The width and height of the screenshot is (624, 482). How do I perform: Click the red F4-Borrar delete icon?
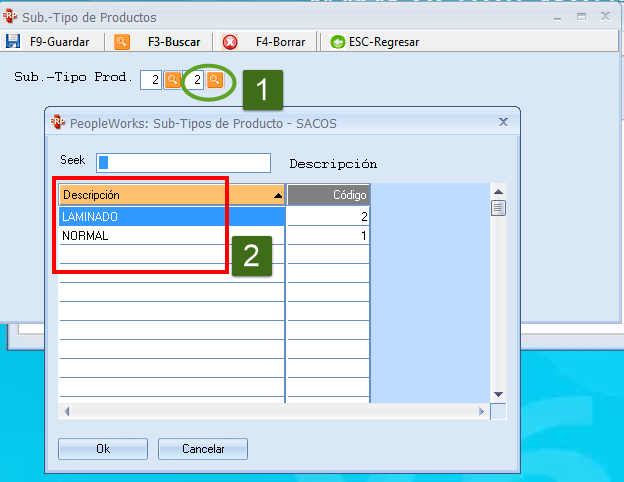click(230, 42)
